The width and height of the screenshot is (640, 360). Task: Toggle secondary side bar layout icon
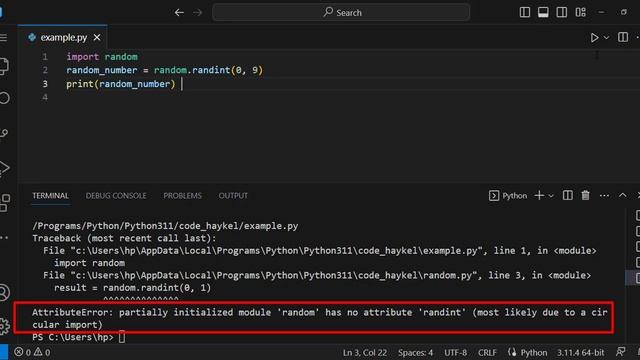(561, 12)
